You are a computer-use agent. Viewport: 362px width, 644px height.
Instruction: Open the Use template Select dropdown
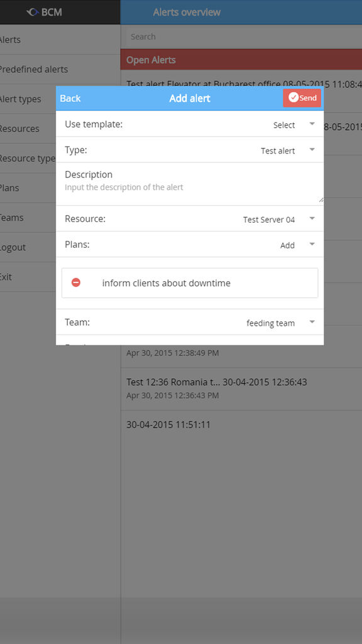tap(294, 125)
